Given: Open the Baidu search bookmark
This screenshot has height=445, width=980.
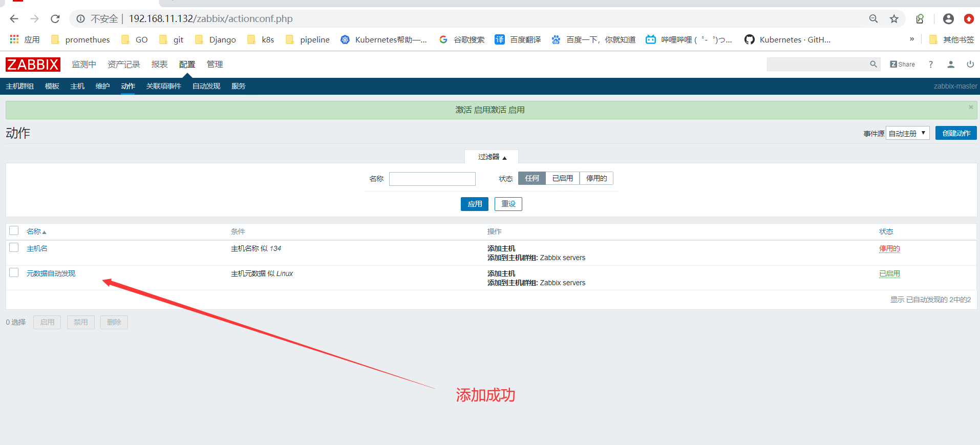Looking at the screenshot, I should (x=593, y=39).
